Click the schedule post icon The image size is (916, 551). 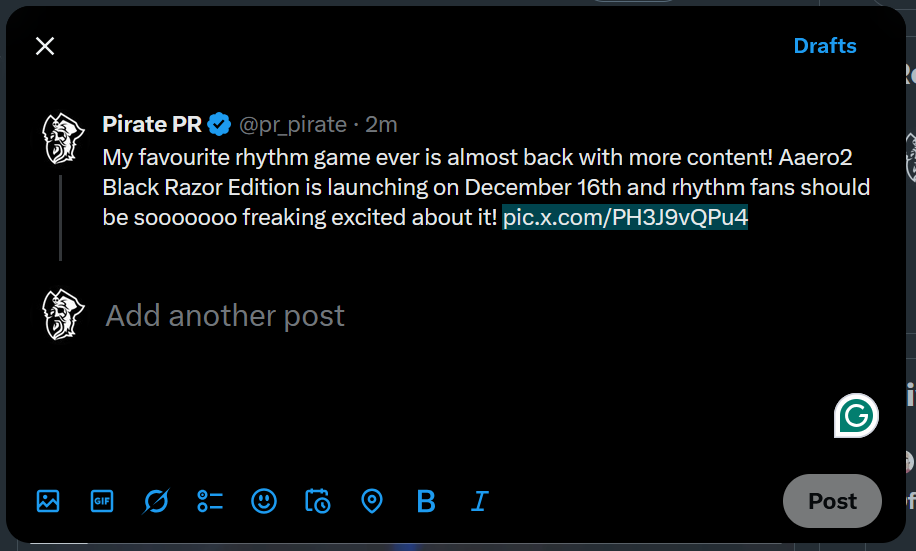318,501
